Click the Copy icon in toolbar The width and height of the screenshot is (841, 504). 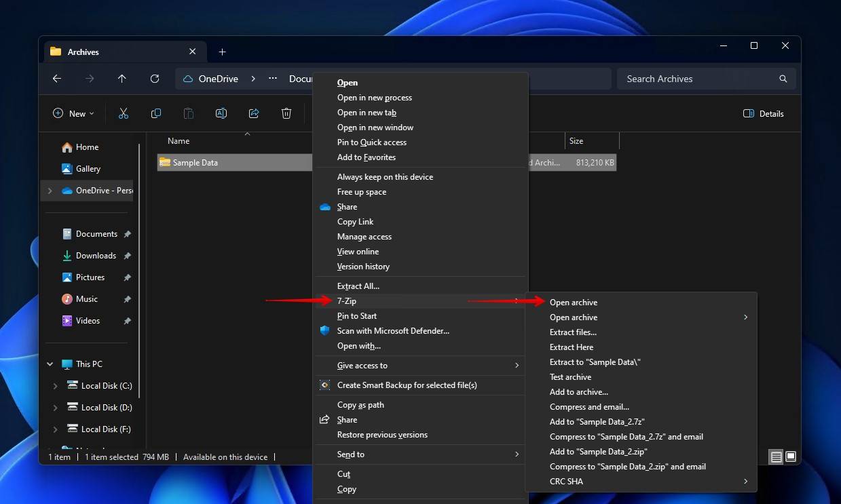tap(156, 114)
